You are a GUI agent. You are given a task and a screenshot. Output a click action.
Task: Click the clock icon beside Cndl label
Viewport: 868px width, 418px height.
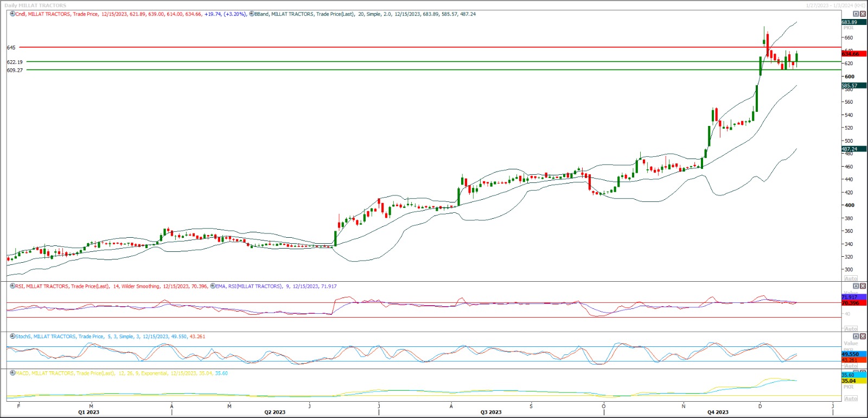[12, 14]
